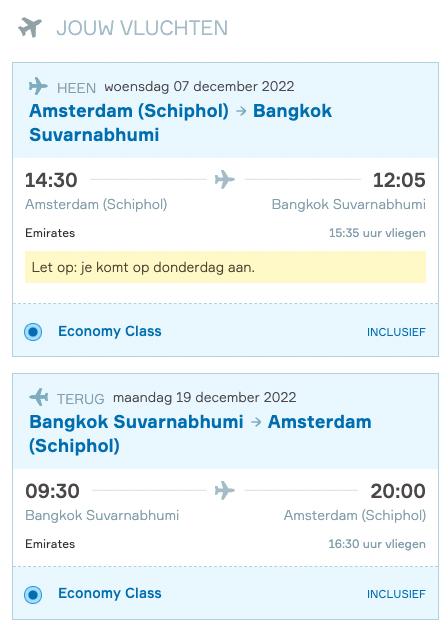Click the outbound HEEN plane icon
The image size is (447, 638).
point(38,86)
